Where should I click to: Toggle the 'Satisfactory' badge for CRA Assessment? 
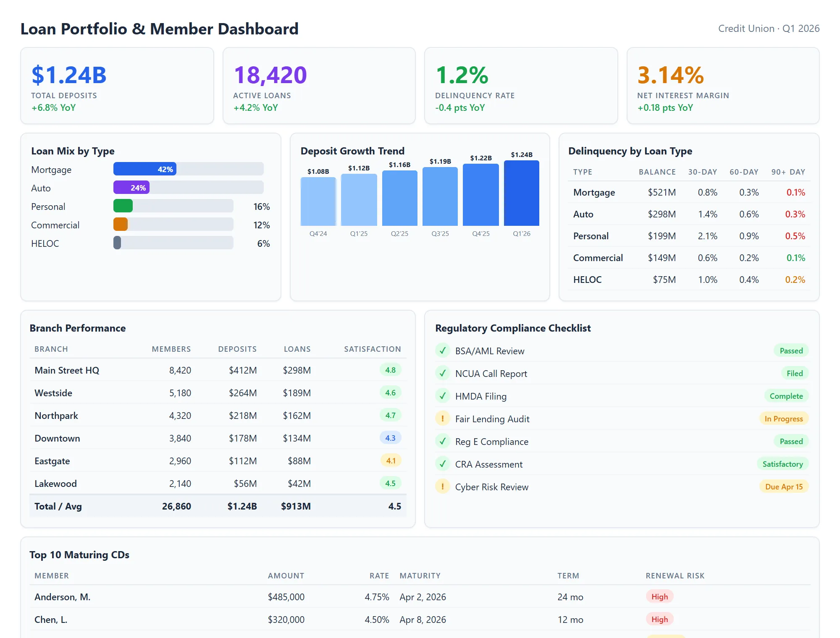tap(783, 464)
